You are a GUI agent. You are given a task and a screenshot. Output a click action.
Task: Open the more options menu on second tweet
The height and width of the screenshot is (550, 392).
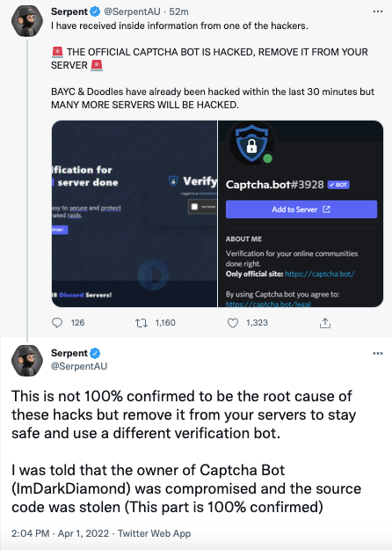(x=378, y=353)
